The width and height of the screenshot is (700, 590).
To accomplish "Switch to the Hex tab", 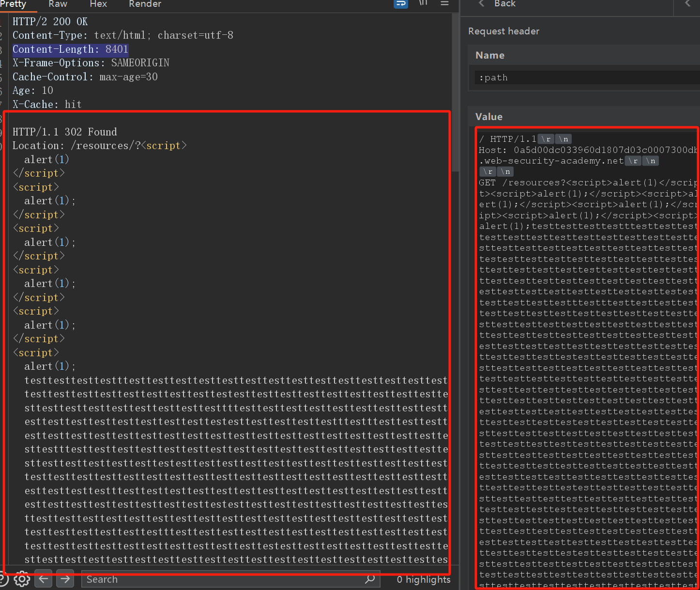I will (98, 4).
